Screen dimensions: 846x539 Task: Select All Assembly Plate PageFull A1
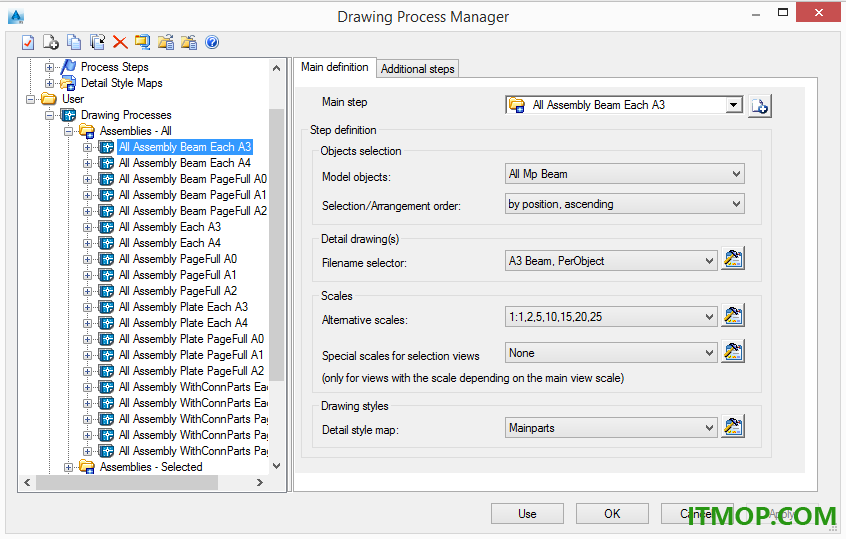(191, 355)
